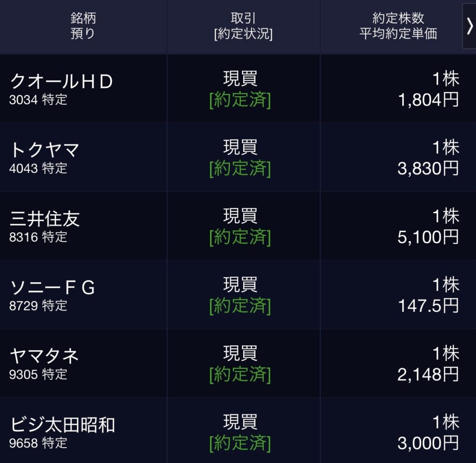The width and height of the screenshot is (476, 463).
Task: Tap the ソニーFG stock name
Action: tap(53, 288)
